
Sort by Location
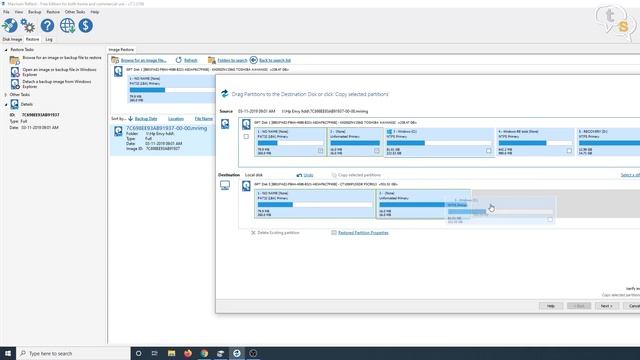[x=176, y=119]
